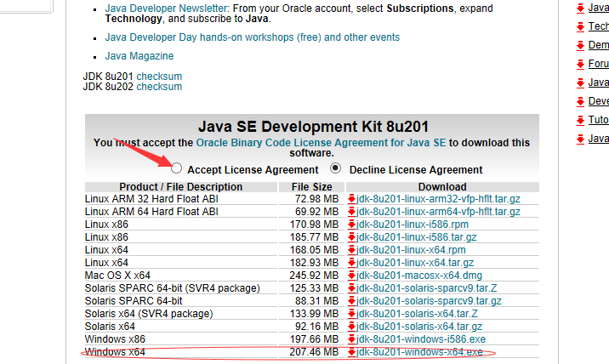Download jdk-8u201-solaris-sparcv9.tar.Z file link
This screenshot has width=609, height=364.
(x=426, y=288)
